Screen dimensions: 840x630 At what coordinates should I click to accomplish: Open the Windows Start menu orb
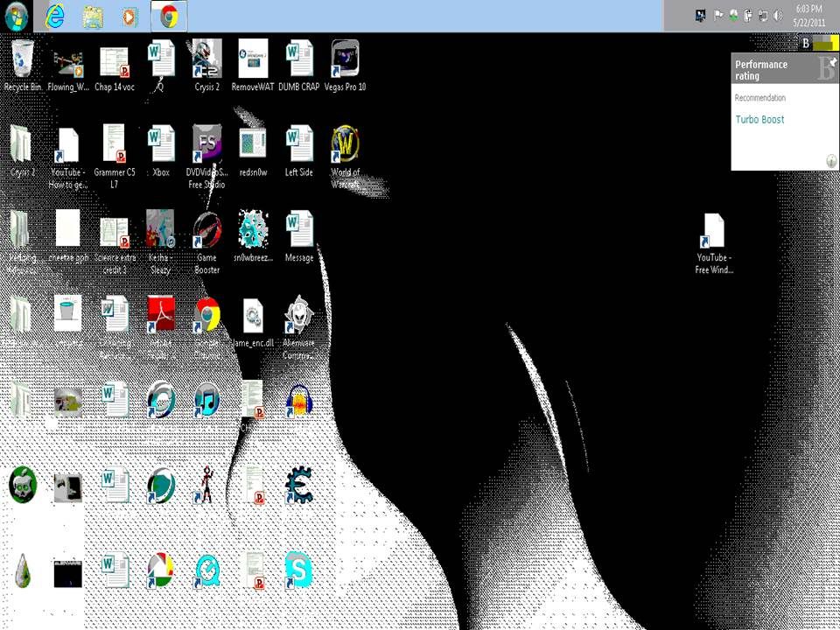[17, 16]
